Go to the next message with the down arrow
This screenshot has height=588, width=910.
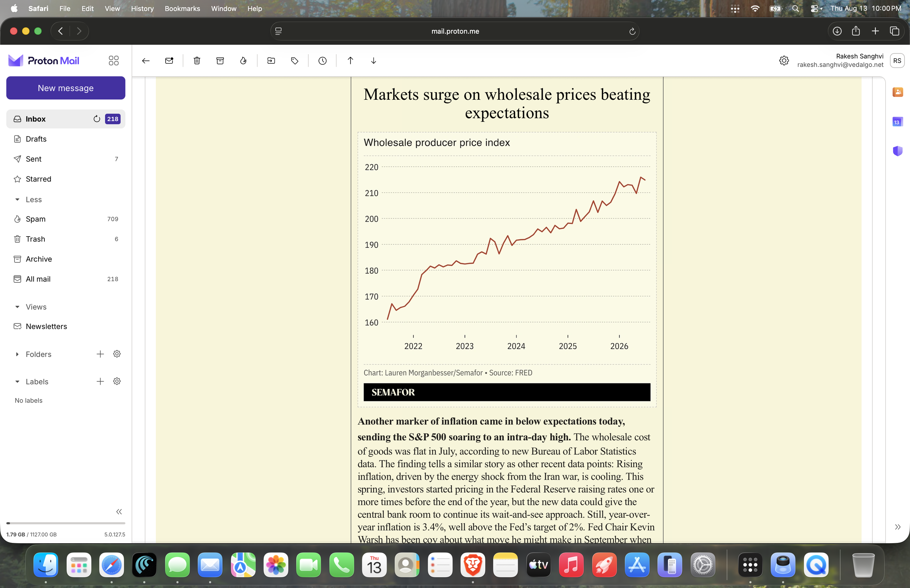[373, 61]
